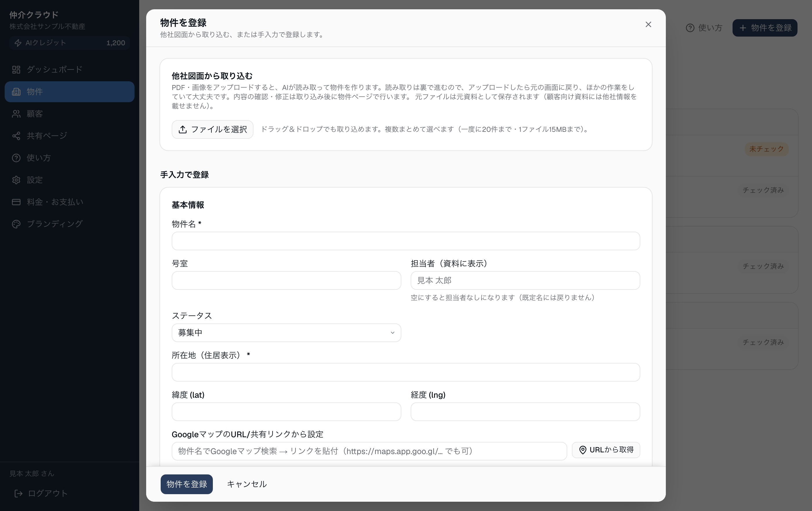Screen dimensions: 812x511
Task: Focus the 物件名 input field
Action: point(406,241)
